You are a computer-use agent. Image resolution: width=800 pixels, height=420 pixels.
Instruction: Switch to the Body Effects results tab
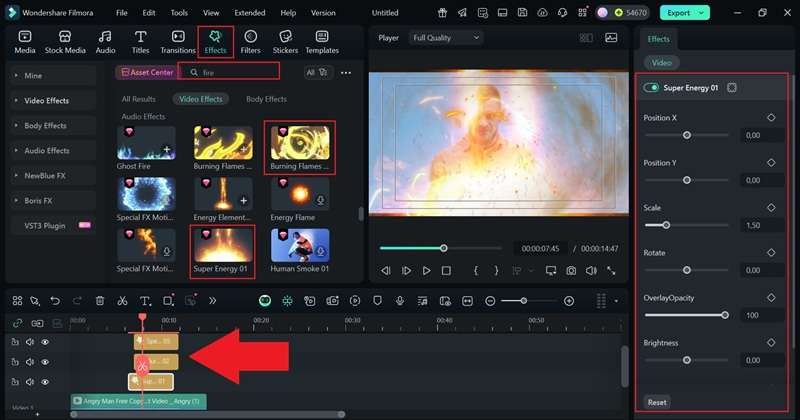(x=266, y=99)
